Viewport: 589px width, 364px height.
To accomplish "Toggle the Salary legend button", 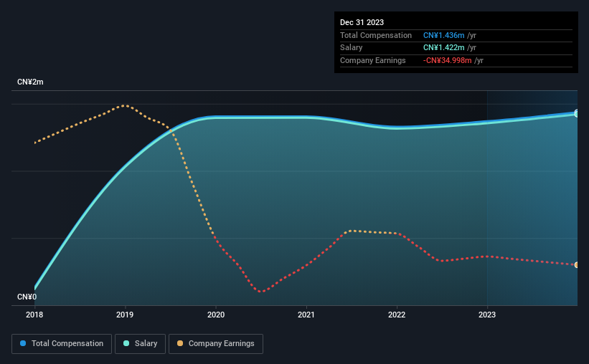I will [140, 344].
